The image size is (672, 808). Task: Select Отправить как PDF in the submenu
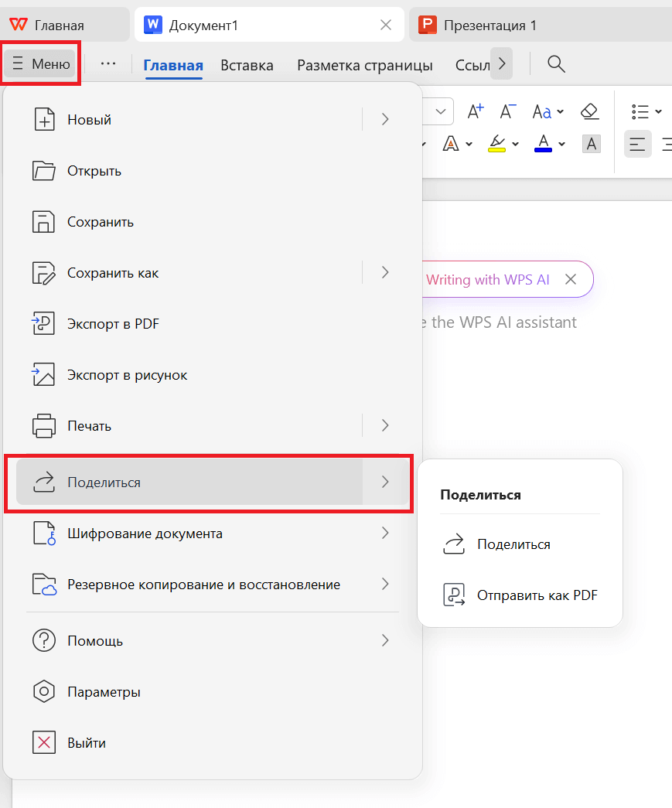click(x=537, y=595)
